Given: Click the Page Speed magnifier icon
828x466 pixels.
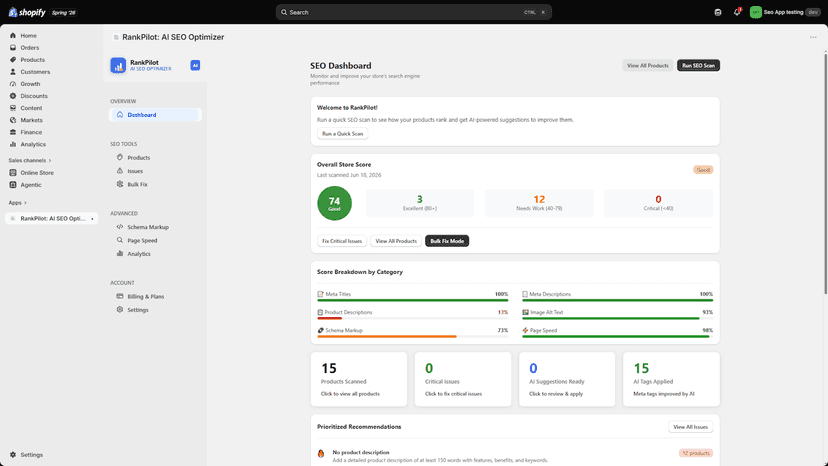Looking at the screenshot, I should (x=120, y=240).
